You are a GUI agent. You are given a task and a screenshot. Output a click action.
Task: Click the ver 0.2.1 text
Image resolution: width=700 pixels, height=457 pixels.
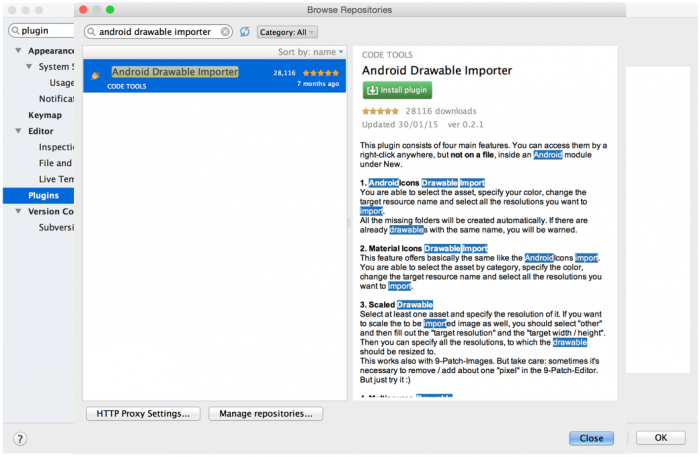[x=466, y=125]
